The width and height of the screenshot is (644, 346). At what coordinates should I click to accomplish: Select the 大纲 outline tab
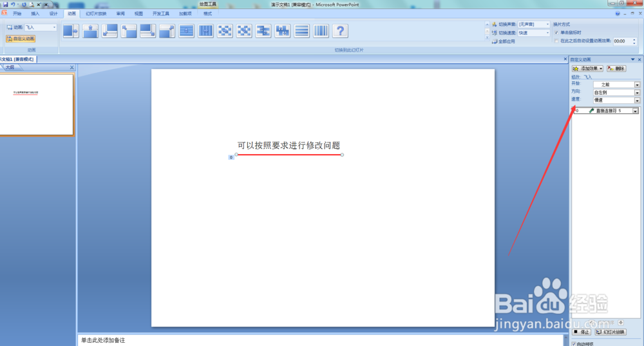point(10,68)
